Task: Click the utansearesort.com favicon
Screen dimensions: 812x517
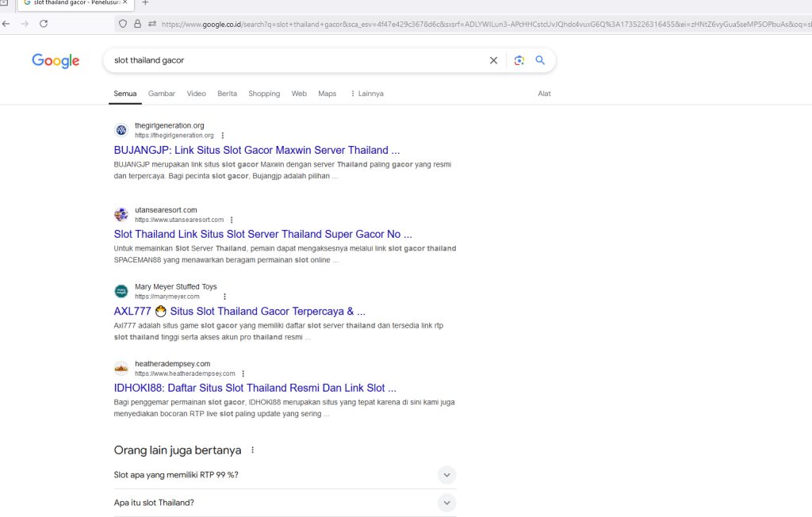Action: [x=121, y=214]
